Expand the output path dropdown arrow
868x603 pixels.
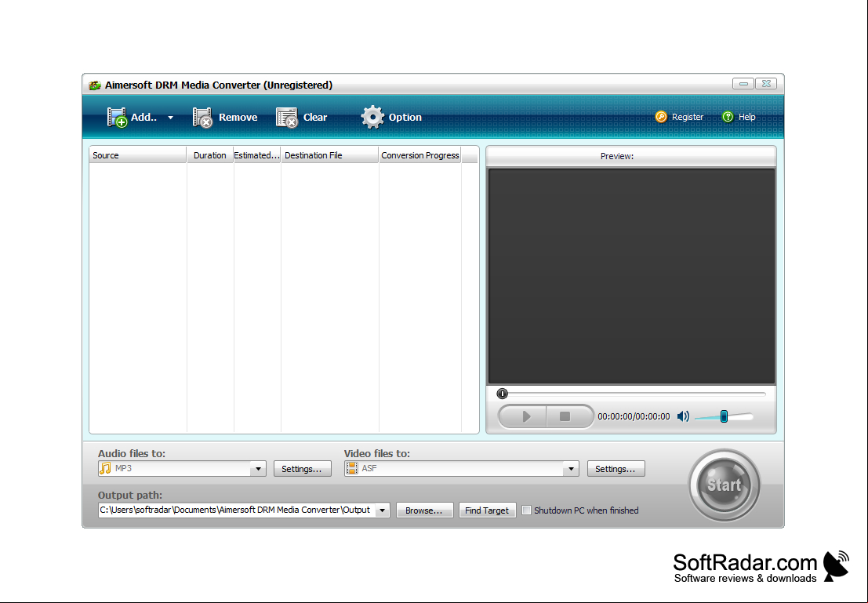tap(383, 510)
